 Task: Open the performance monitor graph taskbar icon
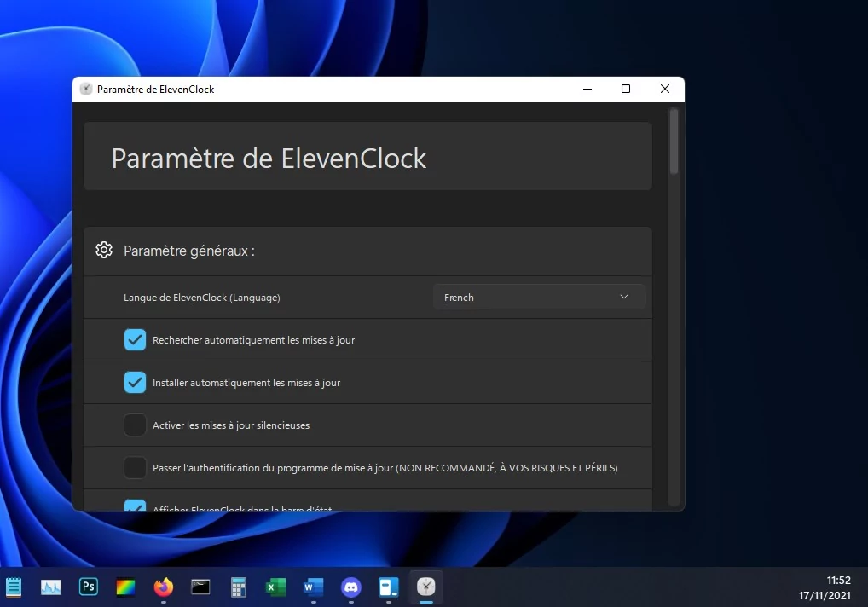pos(51,587)
